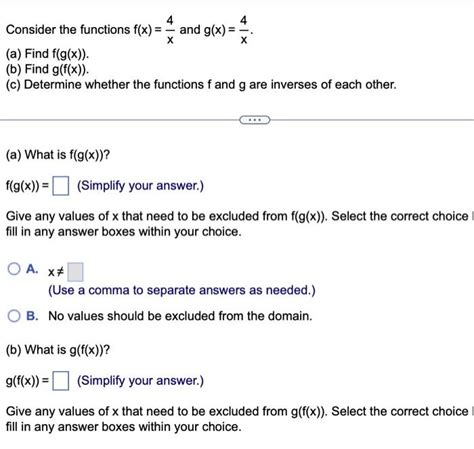This screenshot has height=449, width=474.
Task: Click the bold 'B.' choice label
Action: (x=32, y=316)
